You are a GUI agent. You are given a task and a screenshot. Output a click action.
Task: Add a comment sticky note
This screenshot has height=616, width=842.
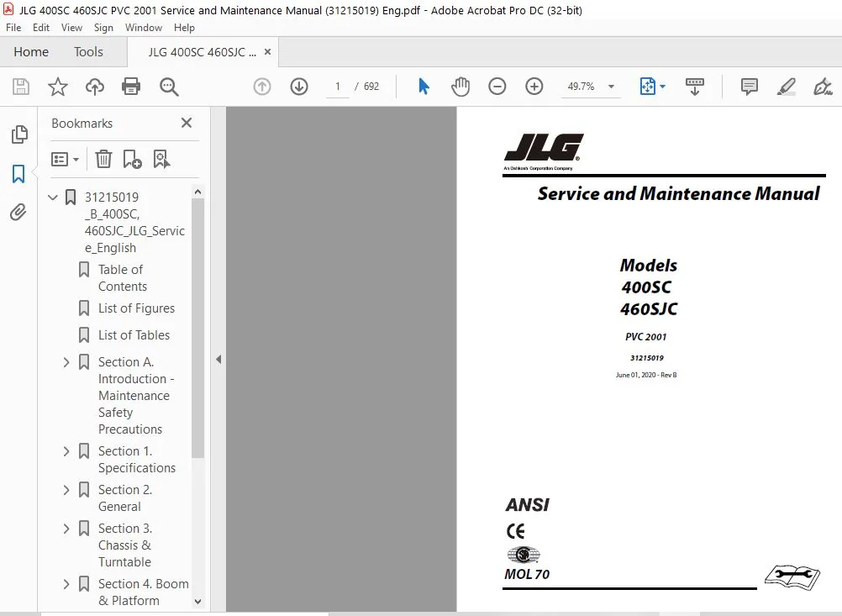click(749, 87)
